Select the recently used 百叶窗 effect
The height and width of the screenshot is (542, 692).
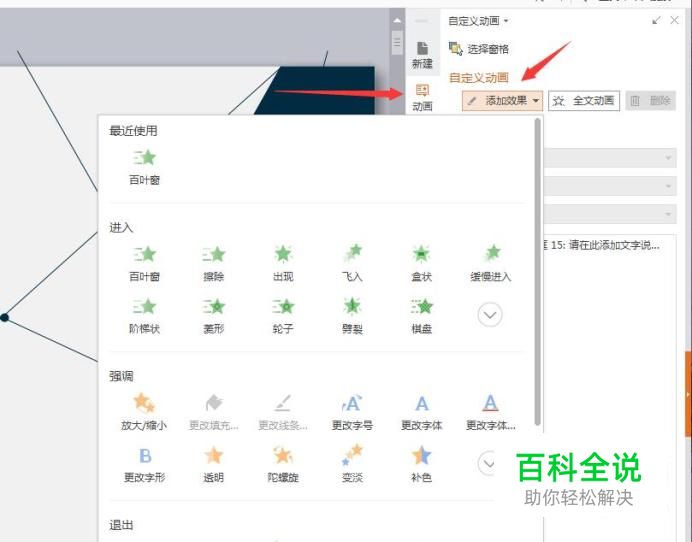click(x=144, y=167)
